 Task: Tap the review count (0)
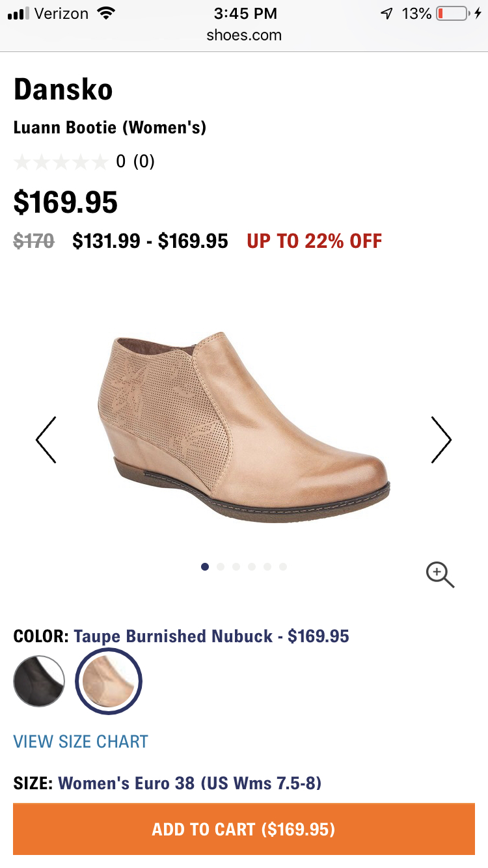click(144, 161)
